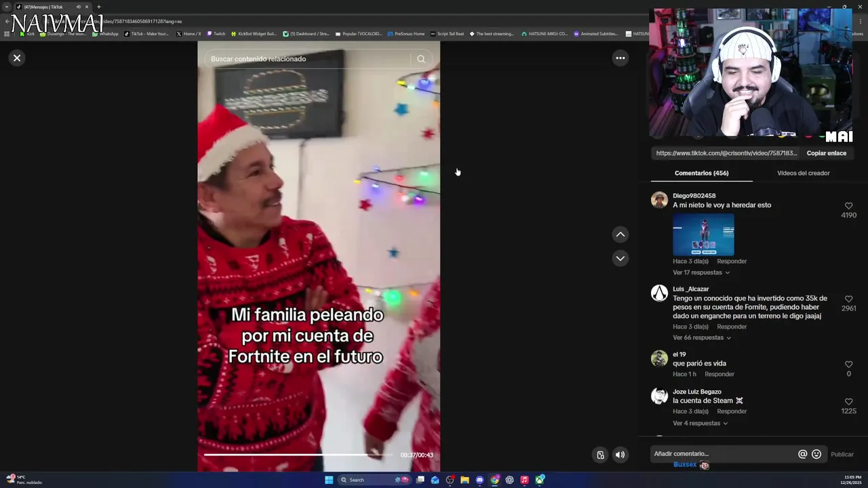Click the 'Buscar contenido relacionado' search field

[x=309, y=59]
